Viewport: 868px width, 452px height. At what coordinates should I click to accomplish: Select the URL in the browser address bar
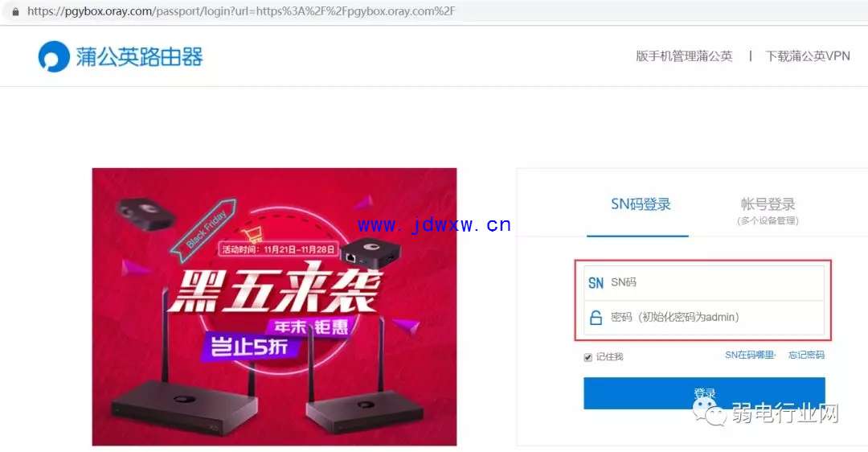click(241, 11)
